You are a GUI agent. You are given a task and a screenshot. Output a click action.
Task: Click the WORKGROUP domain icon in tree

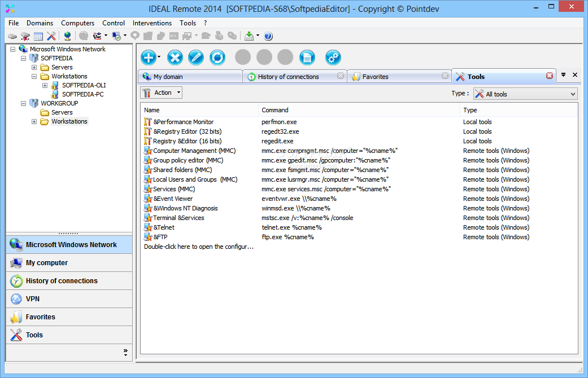pos(34,103)
